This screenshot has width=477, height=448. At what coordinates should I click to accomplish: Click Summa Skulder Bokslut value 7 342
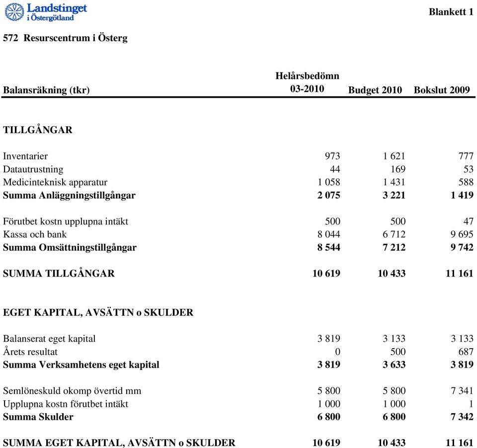(x=462, y=417)
